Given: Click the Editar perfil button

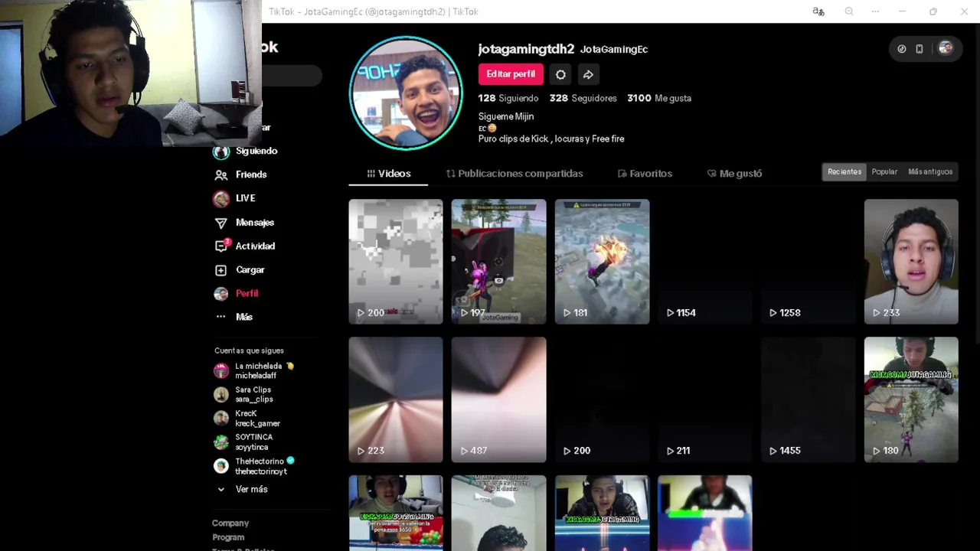Looking at the screenshot, I should [x=511, y=74].
